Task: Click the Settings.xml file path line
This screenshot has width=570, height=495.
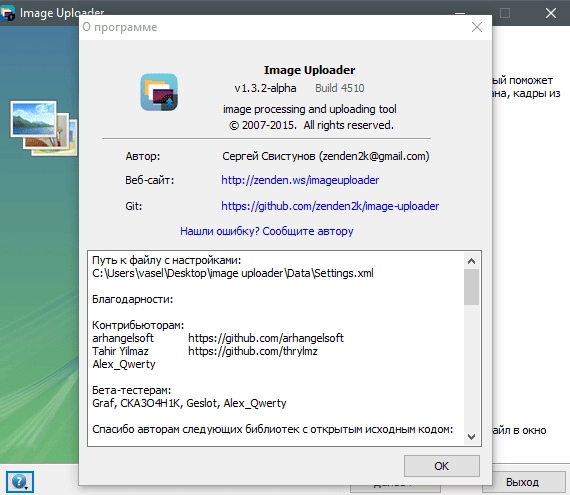Action: tap(233, 273)
